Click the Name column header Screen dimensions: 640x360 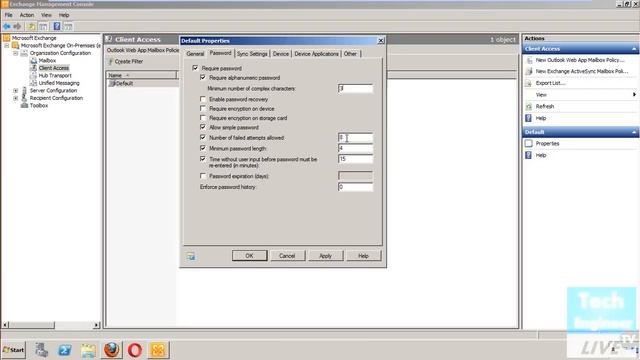(x=142, y=75)
